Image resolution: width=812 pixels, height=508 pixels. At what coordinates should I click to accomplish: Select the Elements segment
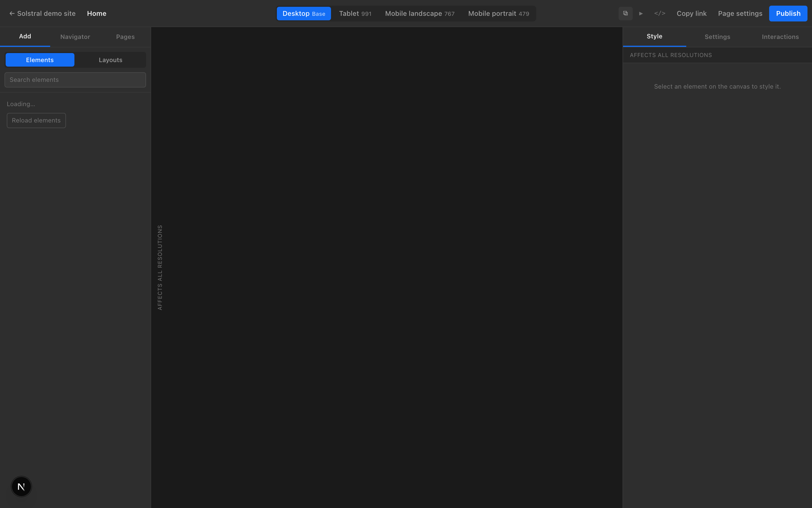[40, 60]
